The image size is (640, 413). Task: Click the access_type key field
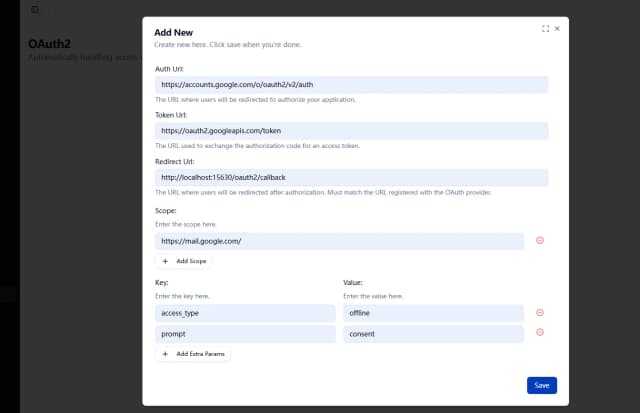[245, 313]
